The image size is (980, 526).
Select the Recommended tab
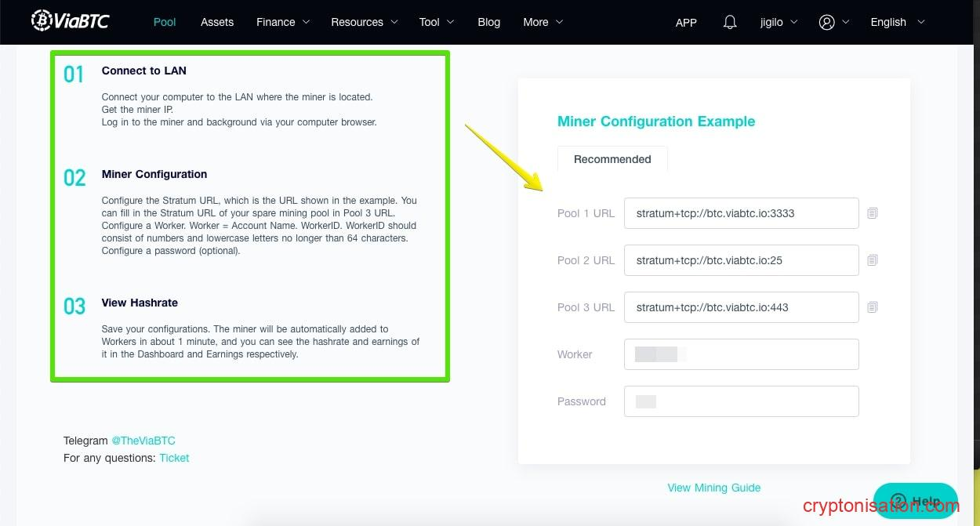tap(612, 159)
